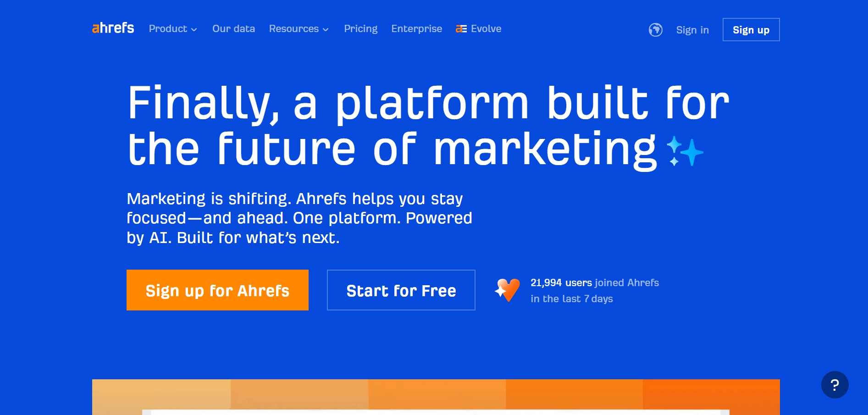Select the globe icon near Sign in
This screenshot has width=868, height=415.
(656, 29)
